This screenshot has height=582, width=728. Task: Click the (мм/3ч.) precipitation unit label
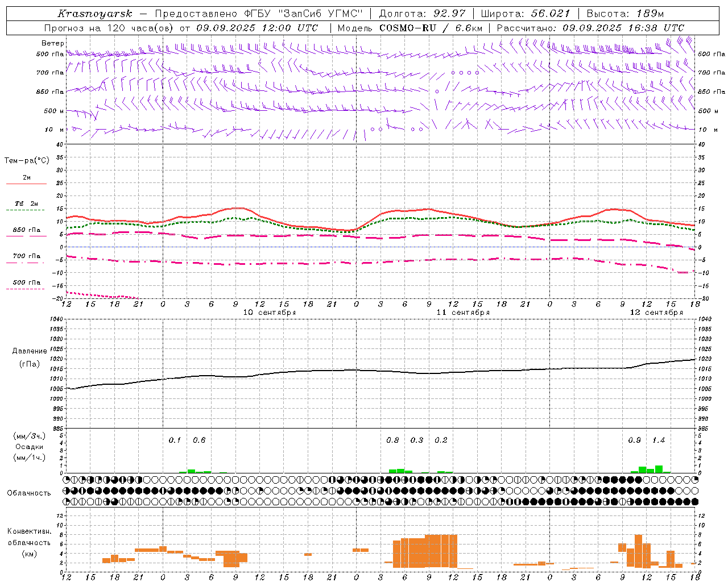(x=30, y=436)
